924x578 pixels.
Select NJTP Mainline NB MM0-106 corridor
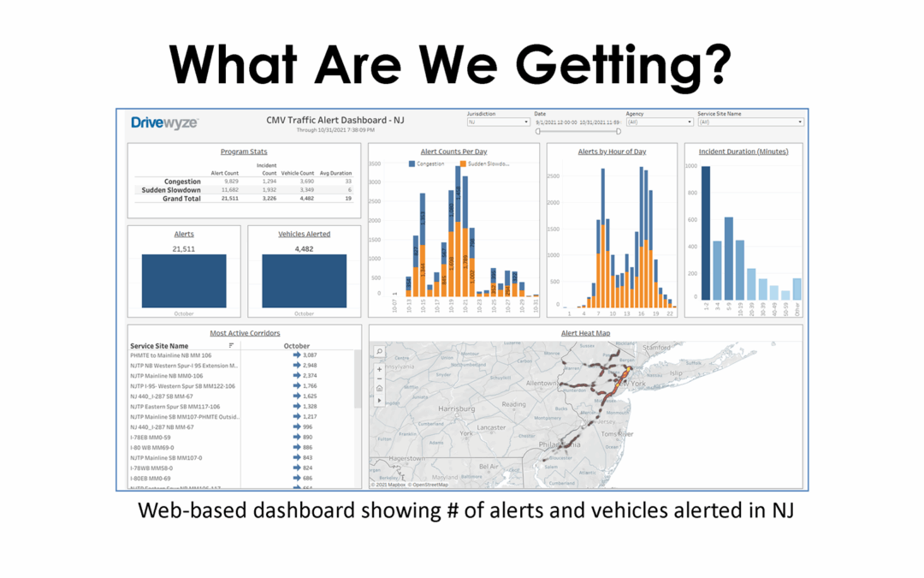166,376
